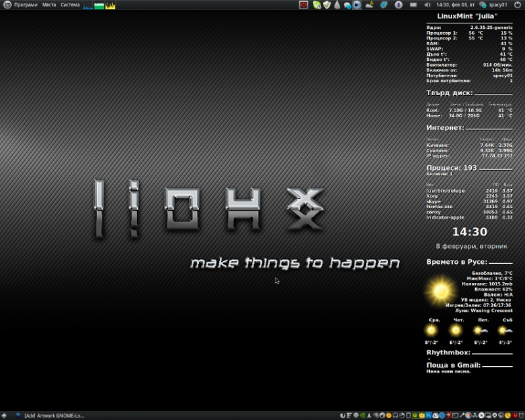The height and width of the screenshot is (420, 525).
Task: Click the indicator-apple process row
Action: point(469,217)
